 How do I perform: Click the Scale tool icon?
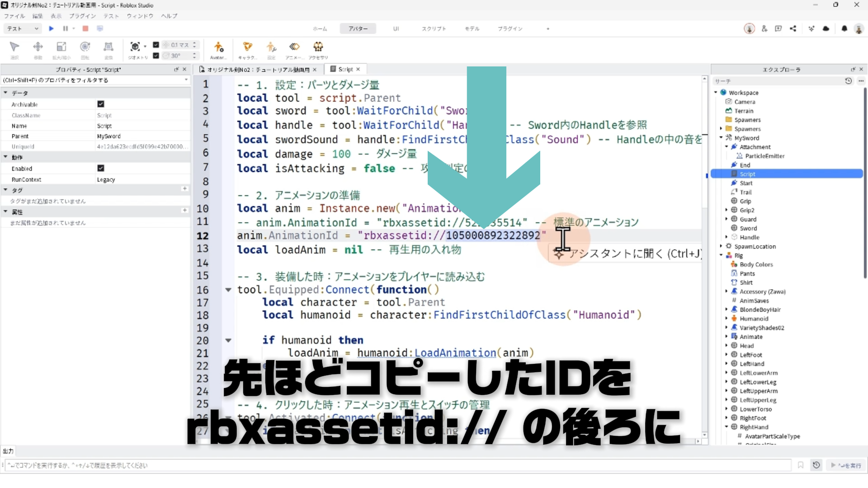[61, 47]
